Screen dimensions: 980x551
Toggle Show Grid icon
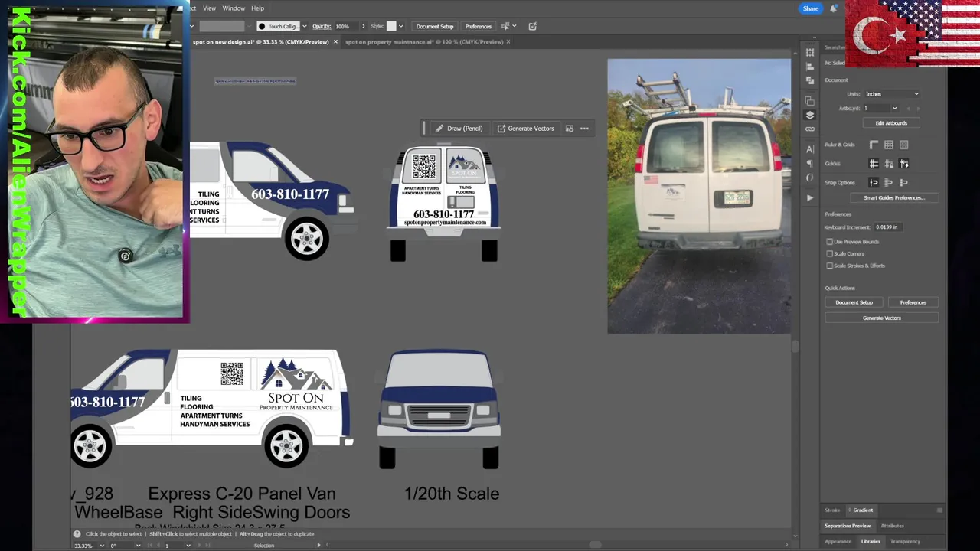(x=889, y=145)
